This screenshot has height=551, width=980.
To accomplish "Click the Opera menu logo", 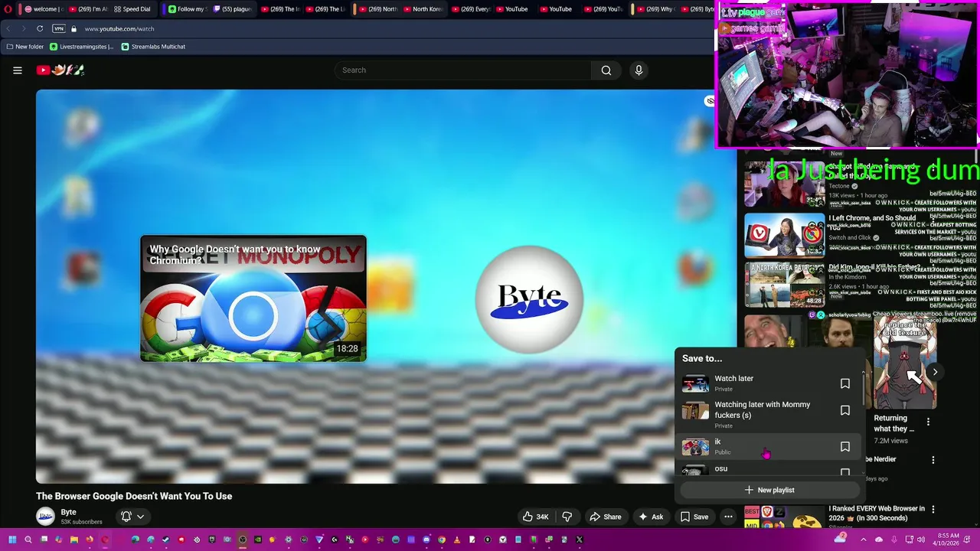I will tap(8, 9).
